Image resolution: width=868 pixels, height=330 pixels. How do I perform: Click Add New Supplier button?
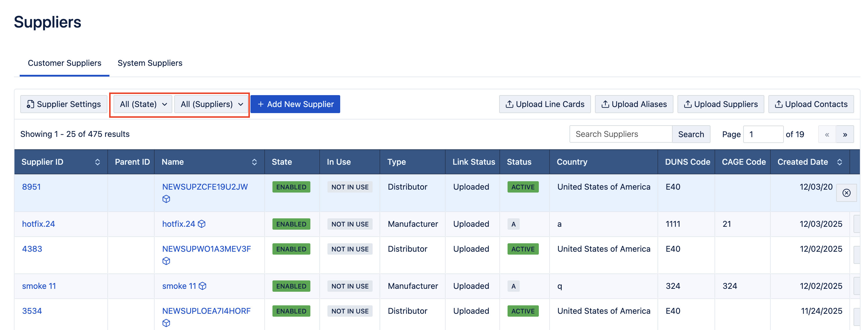(295, 104)
